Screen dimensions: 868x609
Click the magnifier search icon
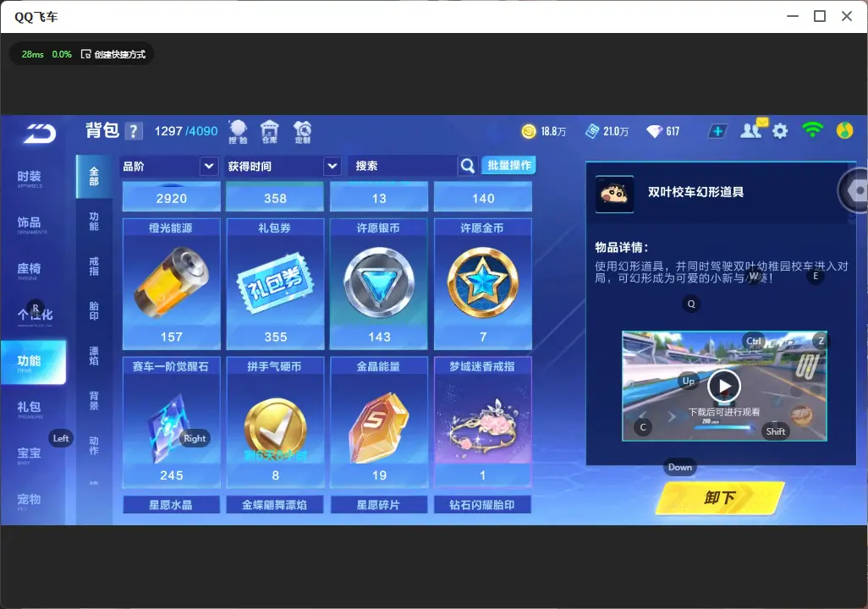point(468,166)
